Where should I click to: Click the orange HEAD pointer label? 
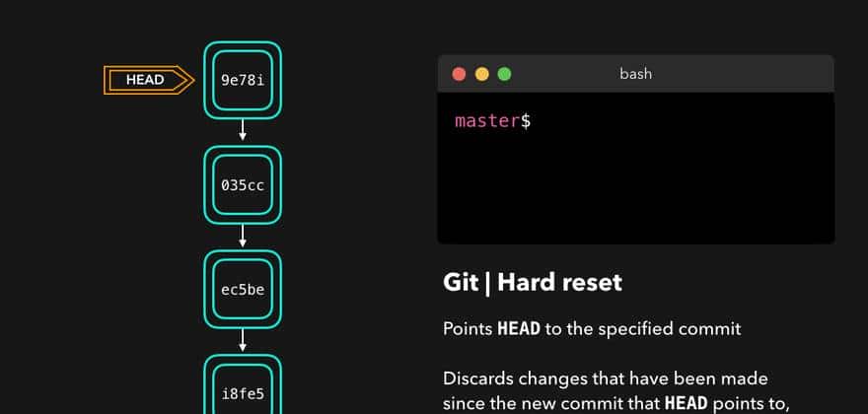pyautogui.click(x=146, y=80)
